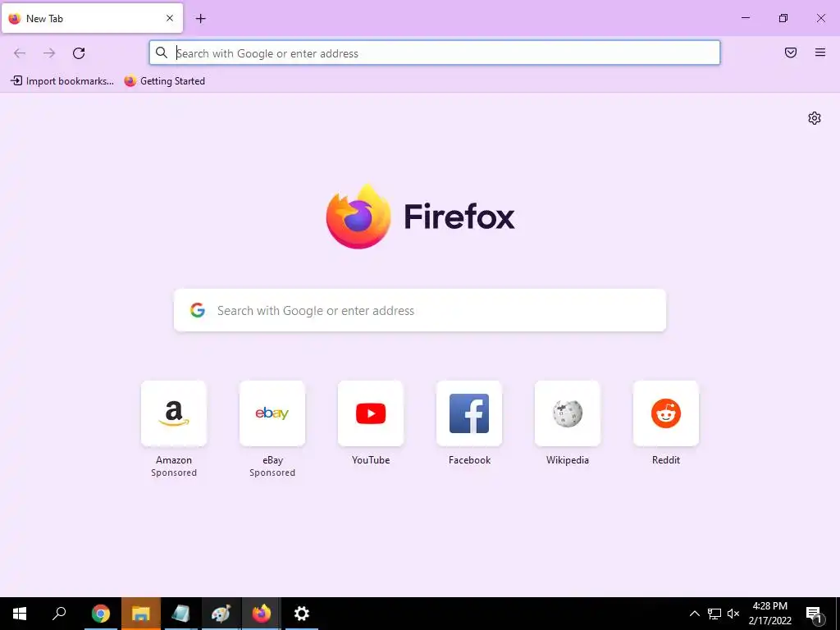
Task: Go back using the back arrow
Action: coord(20,53)
